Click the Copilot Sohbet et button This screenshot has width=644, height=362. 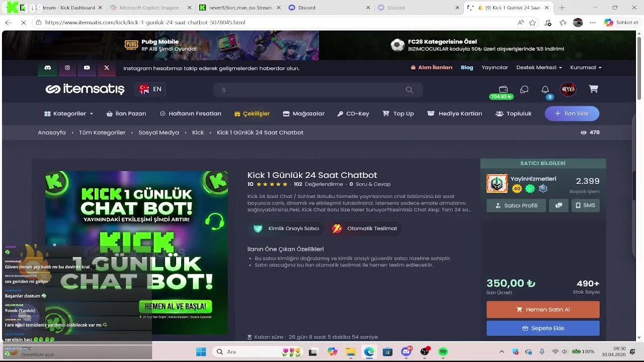[621, 23]
